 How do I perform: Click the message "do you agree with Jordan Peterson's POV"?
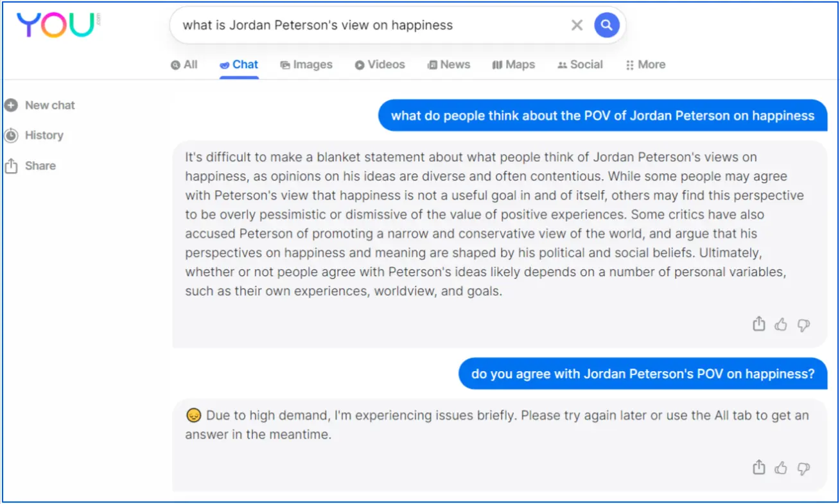click(x=643, y=374)
